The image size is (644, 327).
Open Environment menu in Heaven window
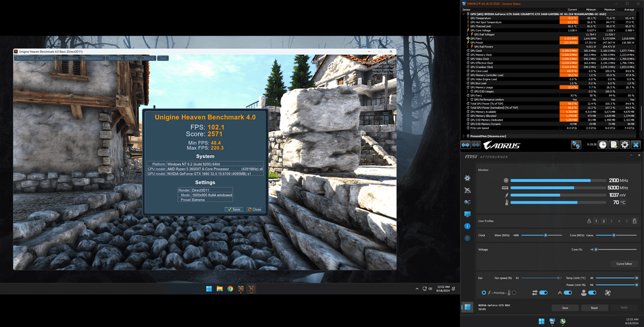[68, 58]
